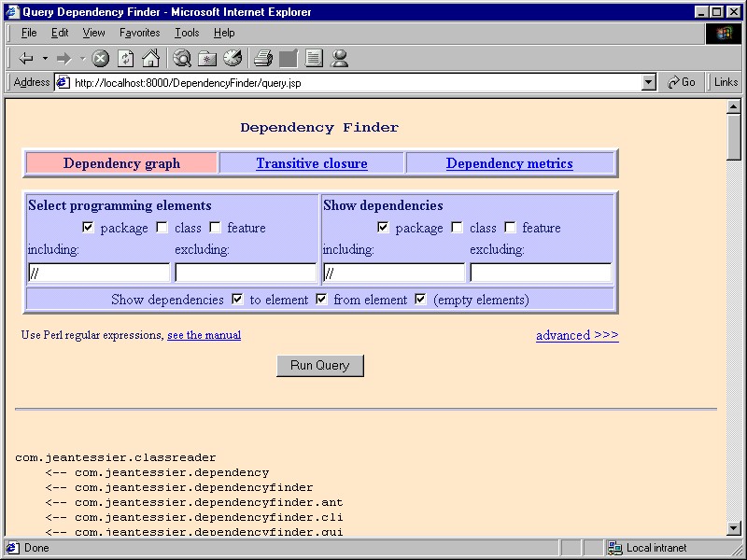Screen dimensions: 747x560
Task: Click the Windows logo throbber
Action: tap(723, 34)
